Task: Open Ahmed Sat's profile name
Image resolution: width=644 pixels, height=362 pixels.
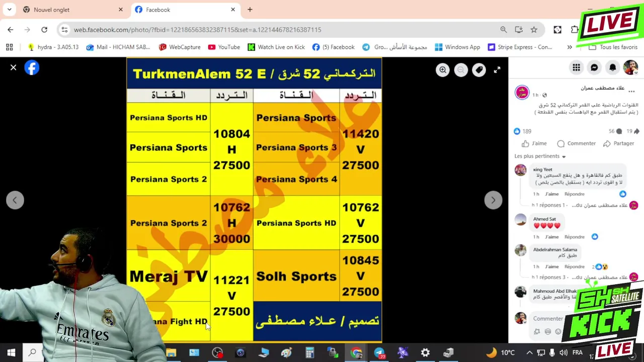Action: pyautogui.click(x=544, y=219)
